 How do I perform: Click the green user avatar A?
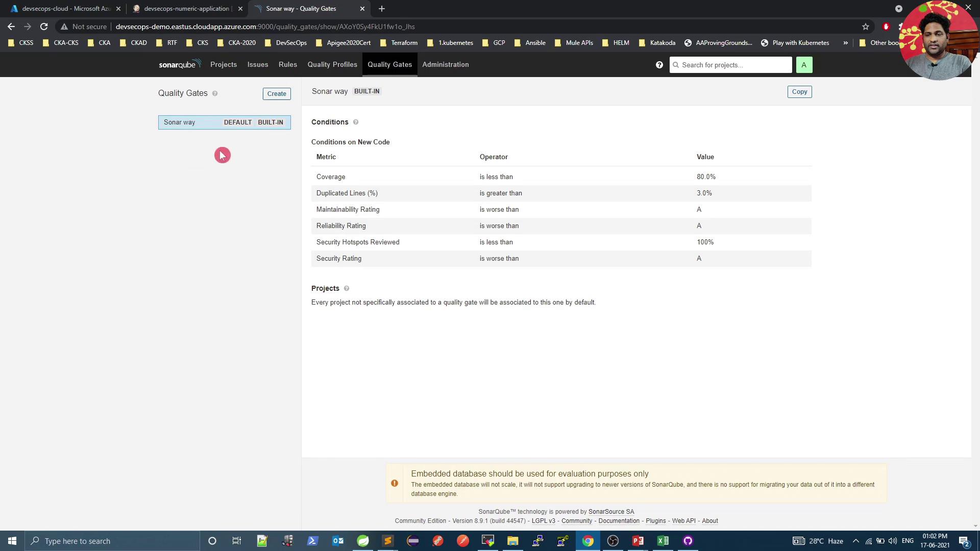pos(803,65)
